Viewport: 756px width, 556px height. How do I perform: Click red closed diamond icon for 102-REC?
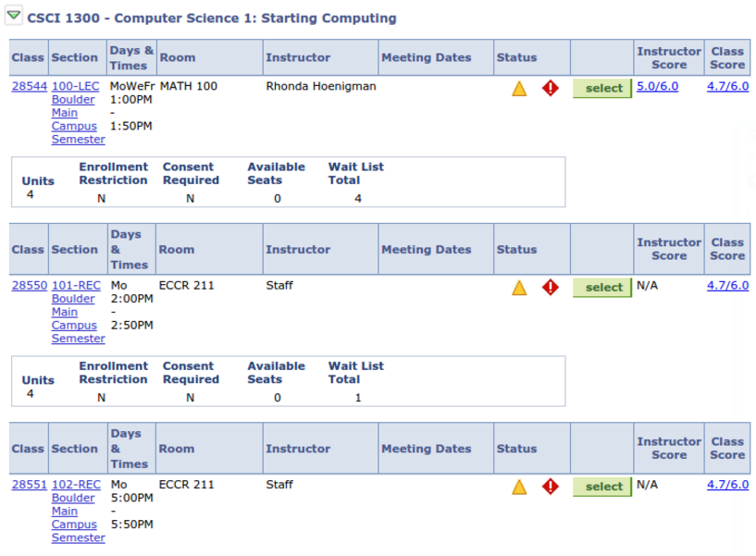tap(551, 487)
